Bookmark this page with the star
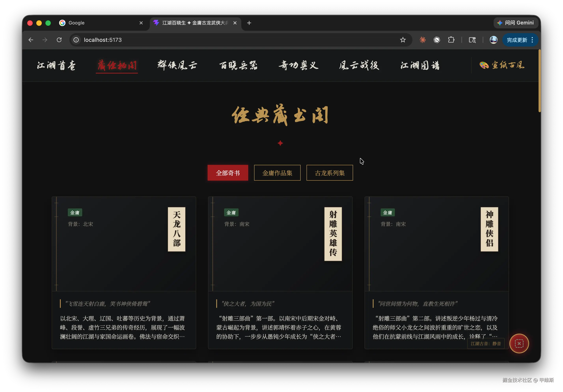 (x=403, y=40)
